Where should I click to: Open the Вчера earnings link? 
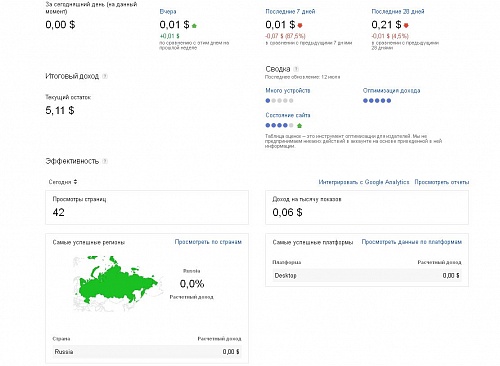point(168,12)
